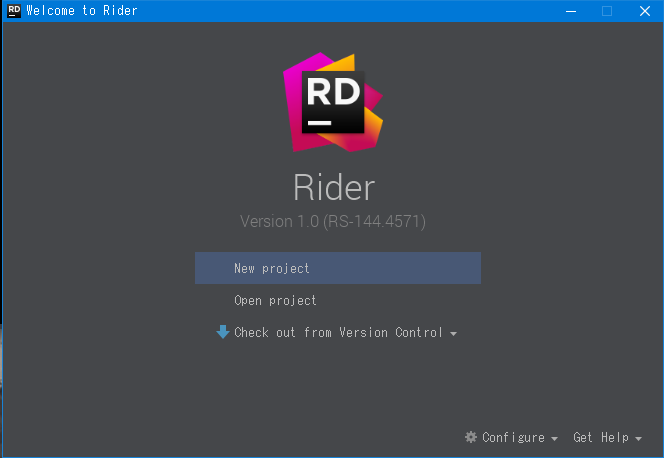Click the New project option
Image resolution: width=664 pixels, height=458 pixels.
coord(338,268)
